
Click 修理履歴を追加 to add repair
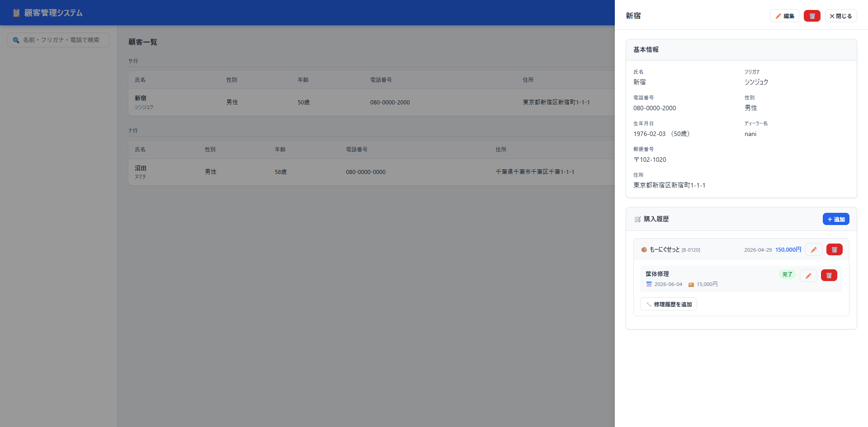(x=669, y=304)
